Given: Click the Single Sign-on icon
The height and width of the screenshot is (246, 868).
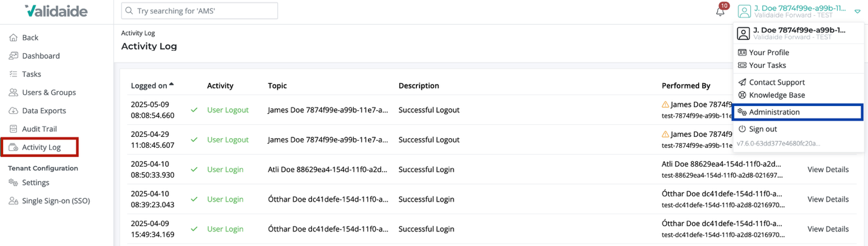Looking at the screenshot, I should point(13,201).
